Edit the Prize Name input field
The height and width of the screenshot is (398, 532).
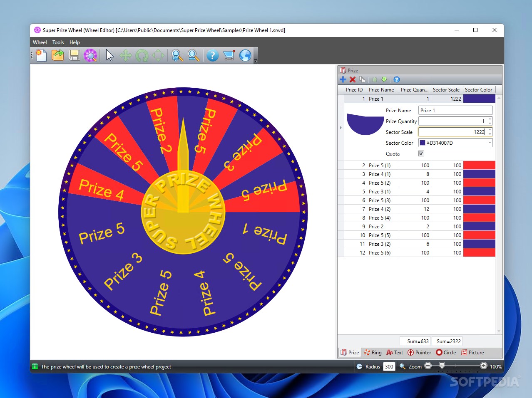point(455,110)
